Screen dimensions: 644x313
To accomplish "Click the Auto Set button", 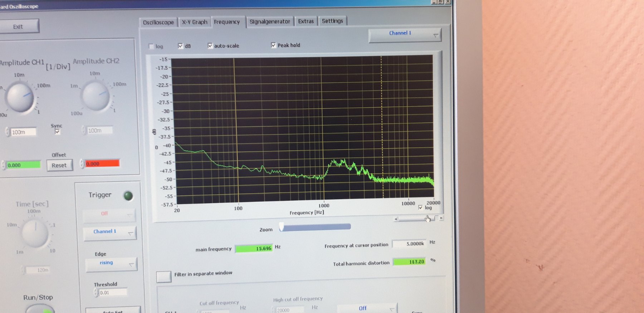I will tap(113, 310).
